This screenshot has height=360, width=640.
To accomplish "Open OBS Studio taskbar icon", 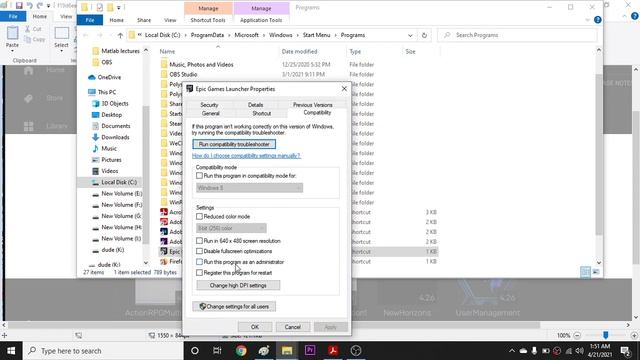I will pyautogui.click(x=356, y=351).
